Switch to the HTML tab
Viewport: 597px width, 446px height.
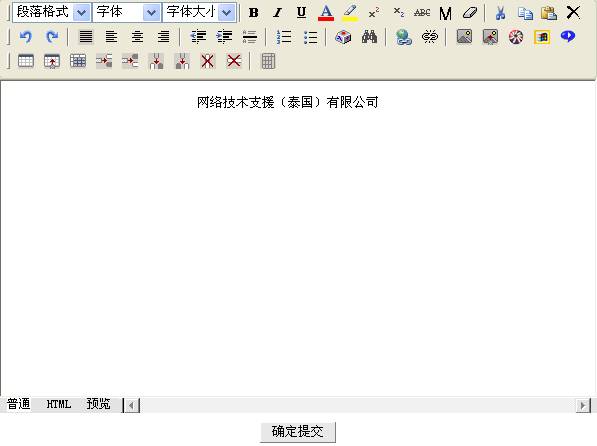[x=59, y=404]
